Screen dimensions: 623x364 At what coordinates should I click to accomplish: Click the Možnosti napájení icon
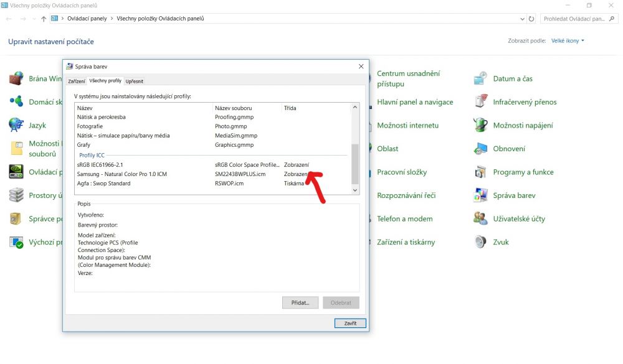click(x=480, y=126)
